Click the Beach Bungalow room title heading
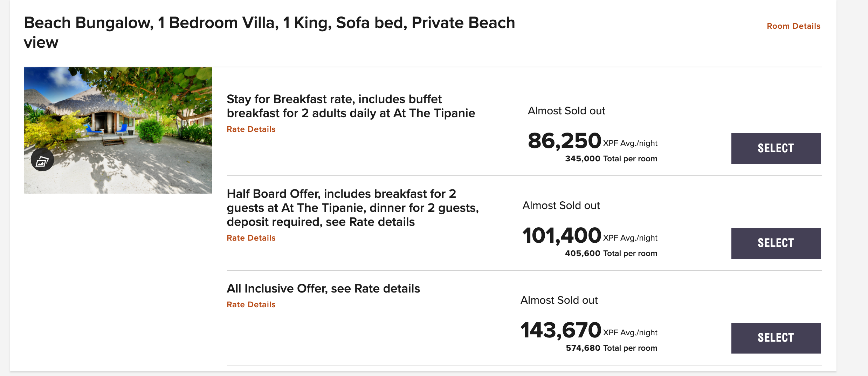868x376 pixels. click(269, 32)
